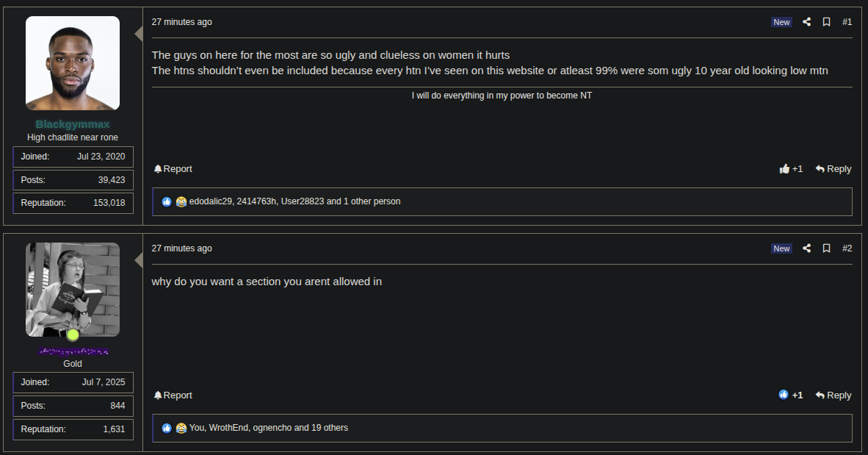Show reactions list '19 others' on post #2
Viewport: 868px width, 455px height.
coord(330,428)
